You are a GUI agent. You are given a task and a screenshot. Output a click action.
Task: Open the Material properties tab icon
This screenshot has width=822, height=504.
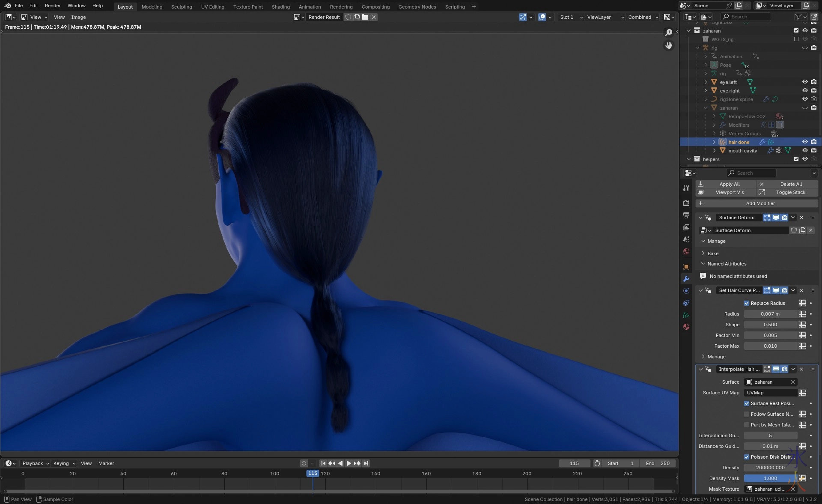tap(686, 327)
